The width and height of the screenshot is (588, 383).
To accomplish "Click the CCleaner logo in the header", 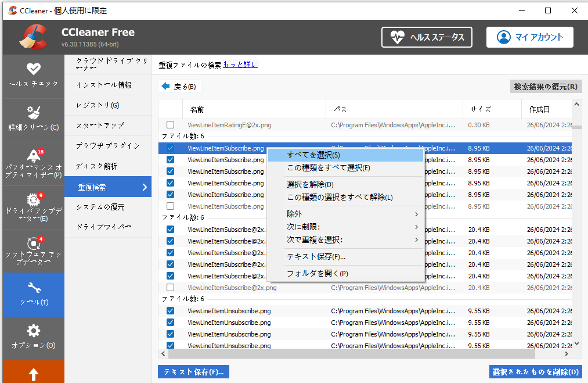I will click(x=33, y=37).
